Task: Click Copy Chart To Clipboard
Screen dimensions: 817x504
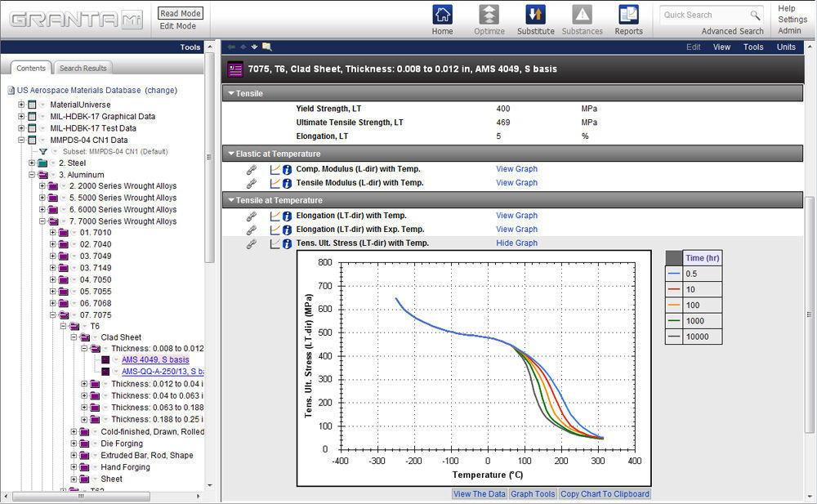Action: point(605,493)
